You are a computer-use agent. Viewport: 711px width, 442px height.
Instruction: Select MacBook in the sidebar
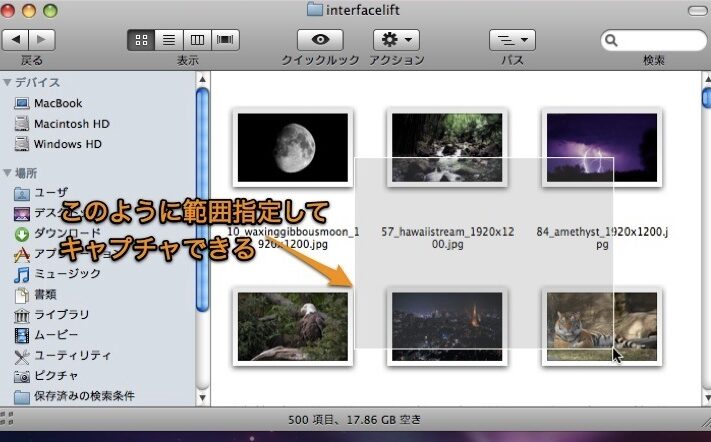[58, 103]
